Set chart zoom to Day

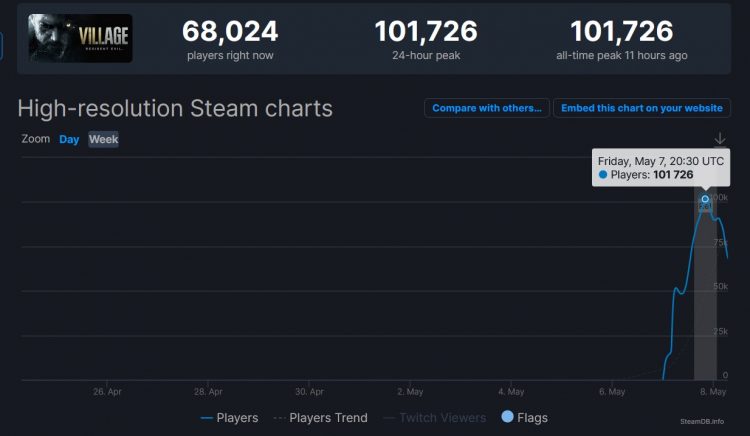pos(69,140)
